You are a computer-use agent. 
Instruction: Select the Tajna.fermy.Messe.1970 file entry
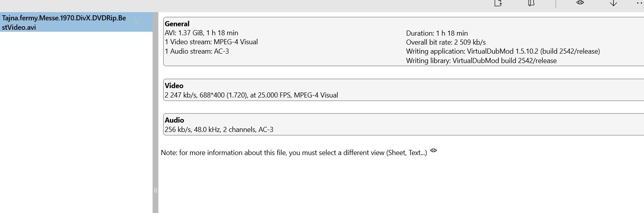click(x=64, y=22)
